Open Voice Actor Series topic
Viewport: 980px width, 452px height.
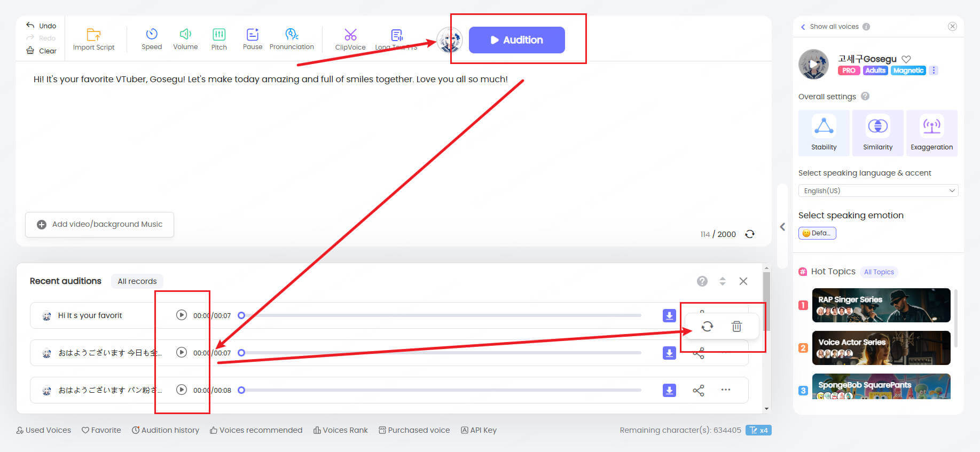[x=881, y=348]
